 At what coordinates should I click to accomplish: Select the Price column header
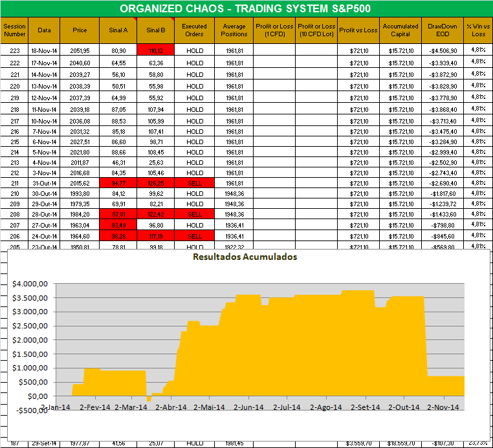[80, 30]
